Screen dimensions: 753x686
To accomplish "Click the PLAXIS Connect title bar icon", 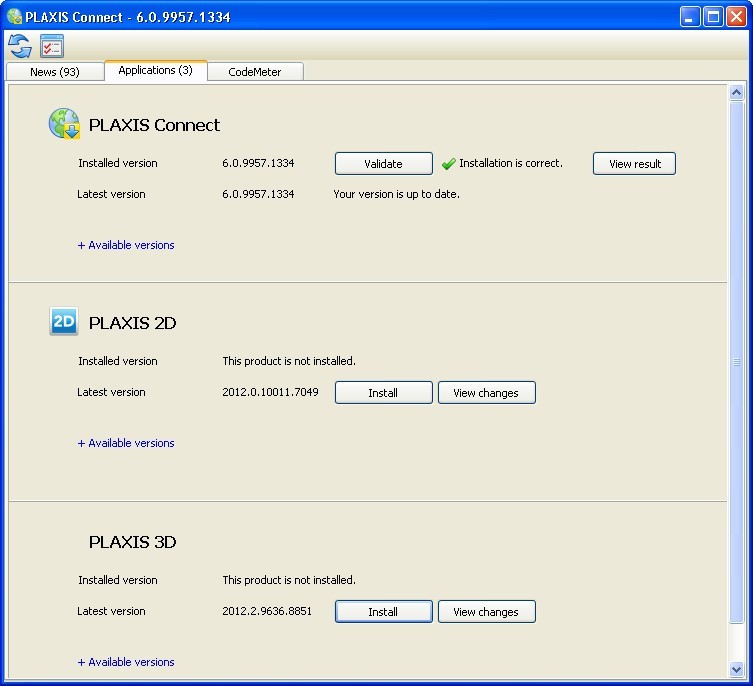I will pyautogui.click(x=14, y=17).
